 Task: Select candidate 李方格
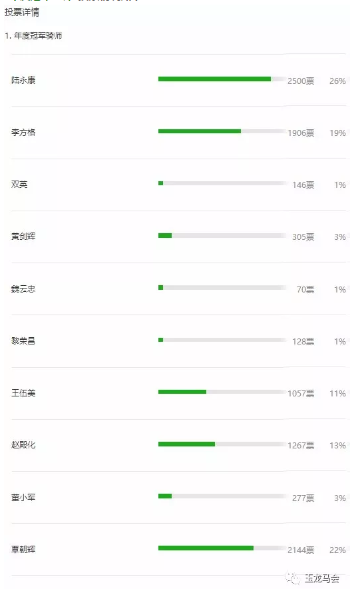[23, 132]
